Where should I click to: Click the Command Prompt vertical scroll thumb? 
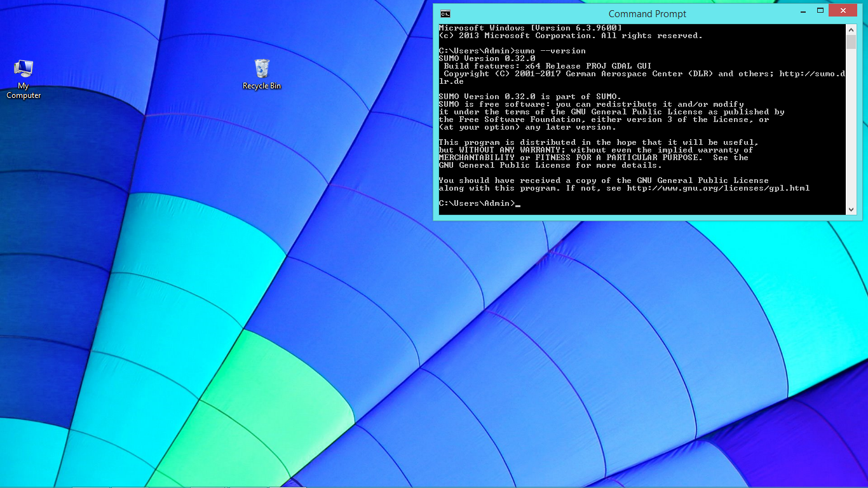(x=851, y=41)
